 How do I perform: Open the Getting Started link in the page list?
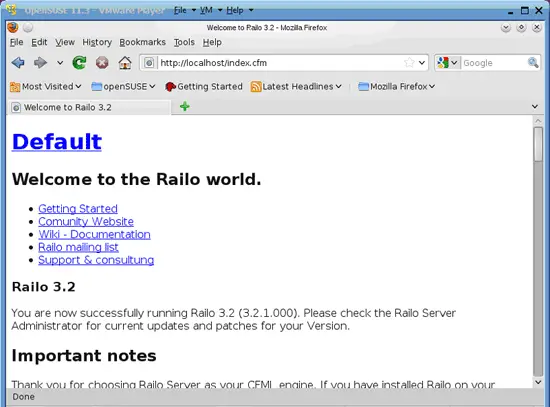[x=78, y=209]
